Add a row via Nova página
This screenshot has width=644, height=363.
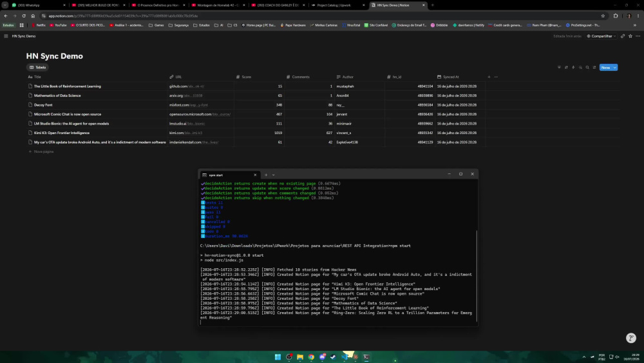pyautogui.click(x=41, y=152)
